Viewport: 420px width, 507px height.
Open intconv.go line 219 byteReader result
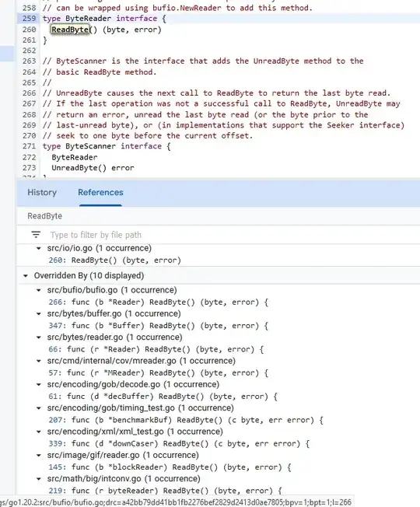[x=165, y=491]
